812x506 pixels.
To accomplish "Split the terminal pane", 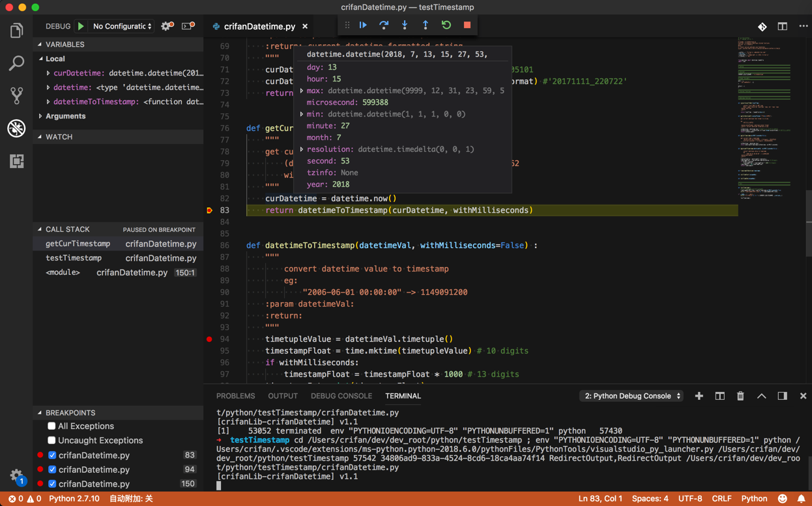I will [720, 396].
